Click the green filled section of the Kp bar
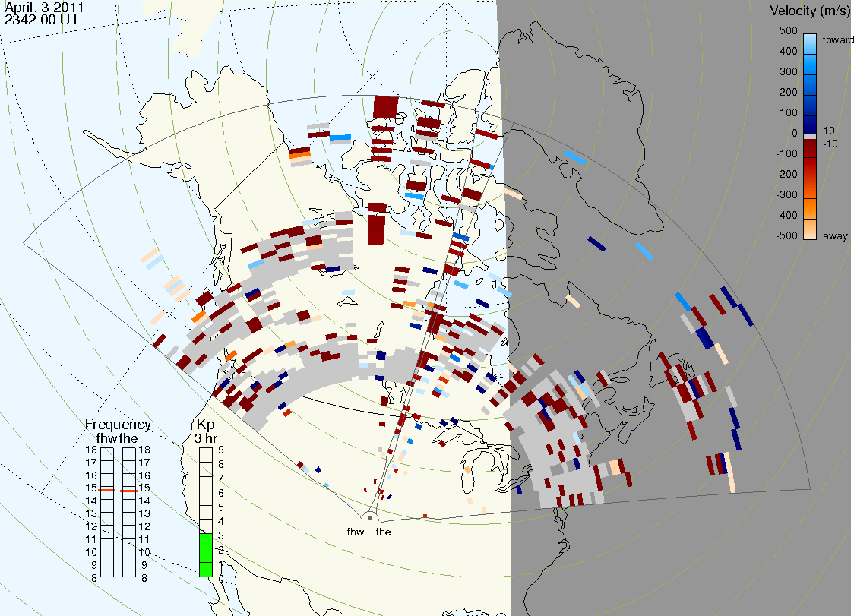 click(206, 555)
